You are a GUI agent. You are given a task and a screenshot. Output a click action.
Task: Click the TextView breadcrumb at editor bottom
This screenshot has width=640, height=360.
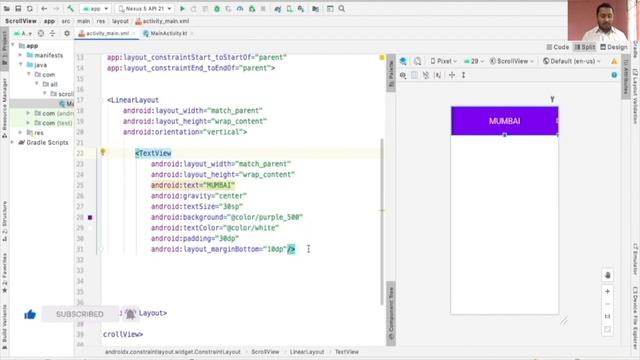tap(347, 352)
